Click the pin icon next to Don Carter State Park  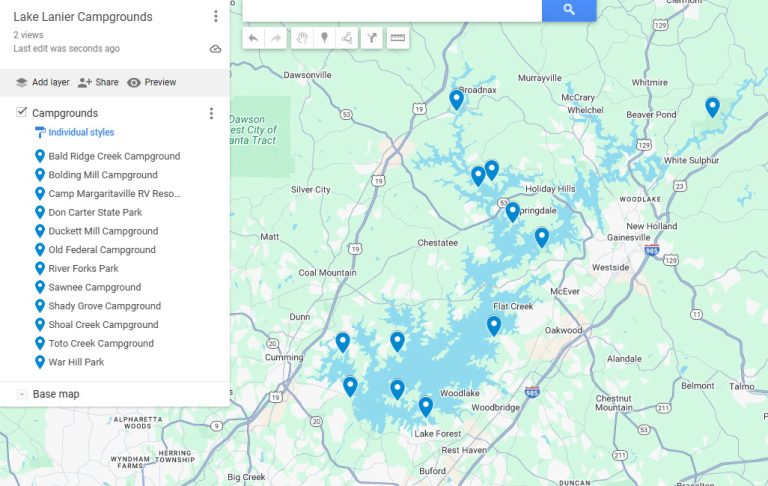pos(40,212)
